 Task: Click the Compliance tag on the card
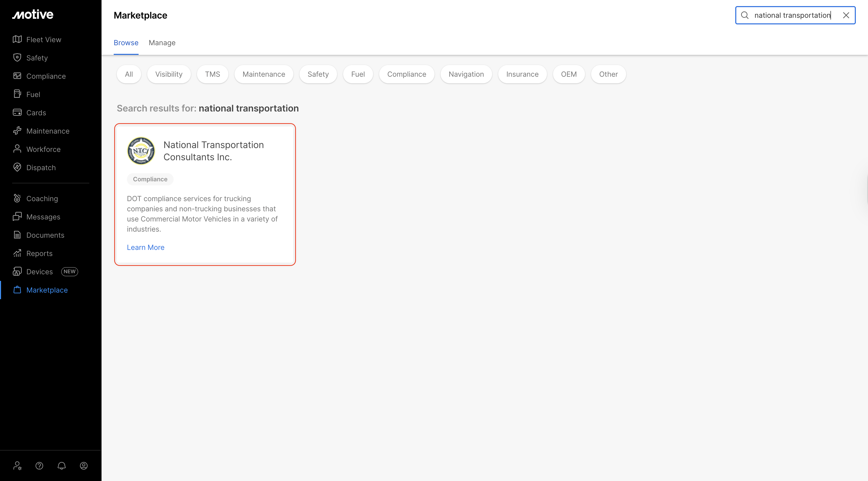pyautogui.click(x=150, y=179)
